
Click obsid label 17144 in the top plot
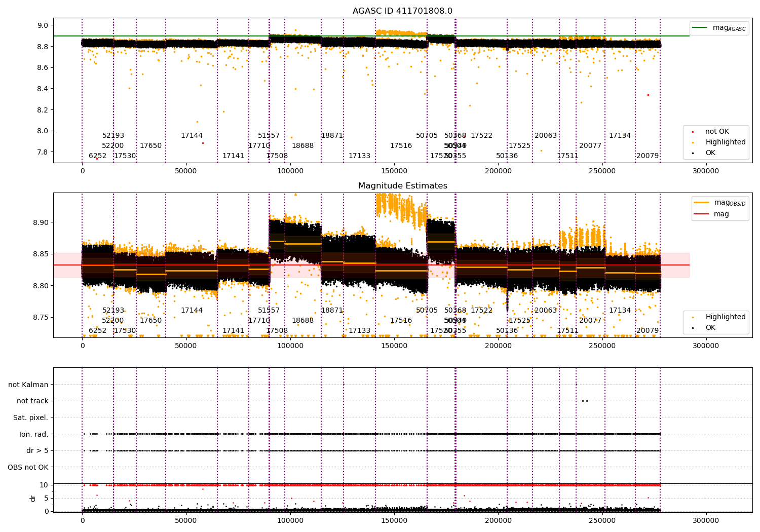coord(192,136)
